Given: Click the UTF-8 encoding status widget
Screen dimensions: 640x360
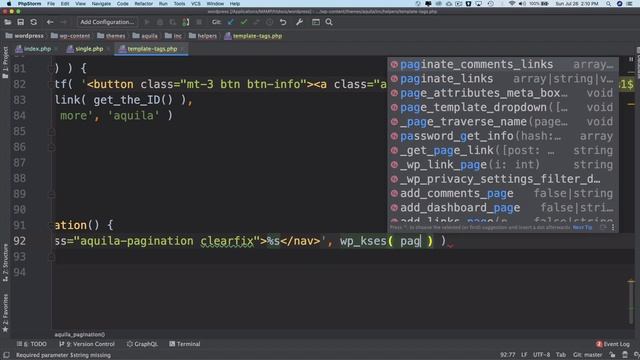Looking at the screenshot, I should point(542,355).
